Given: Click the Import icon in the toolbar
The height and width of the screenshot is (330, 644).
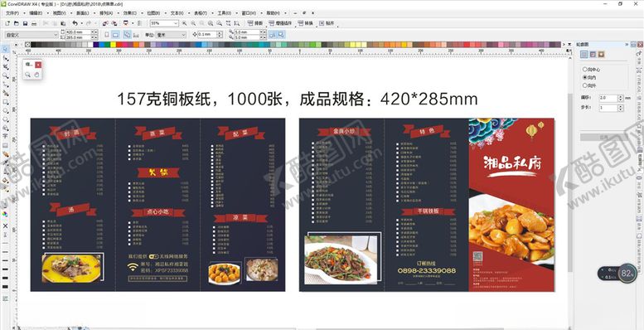Looking at the screenshot, I should point(105,23).
